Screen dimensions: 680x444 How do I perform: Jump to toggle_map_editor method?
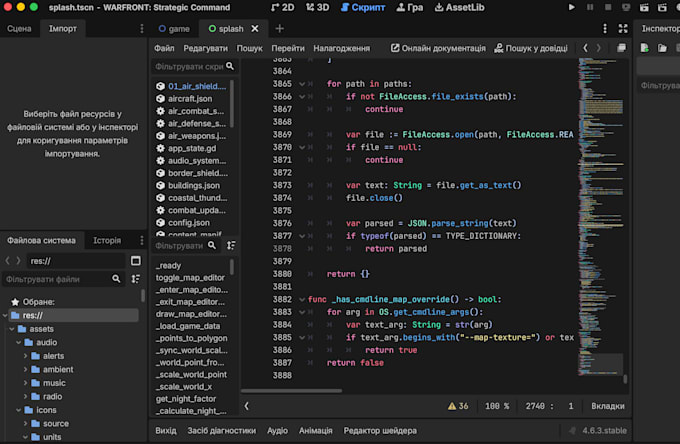pos(191,278)
